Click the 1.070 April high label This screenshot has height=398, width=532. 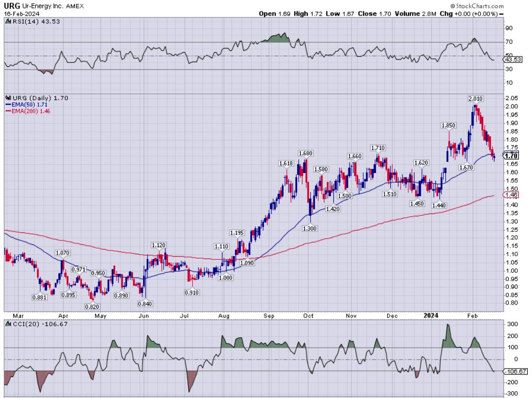point(63,253)
